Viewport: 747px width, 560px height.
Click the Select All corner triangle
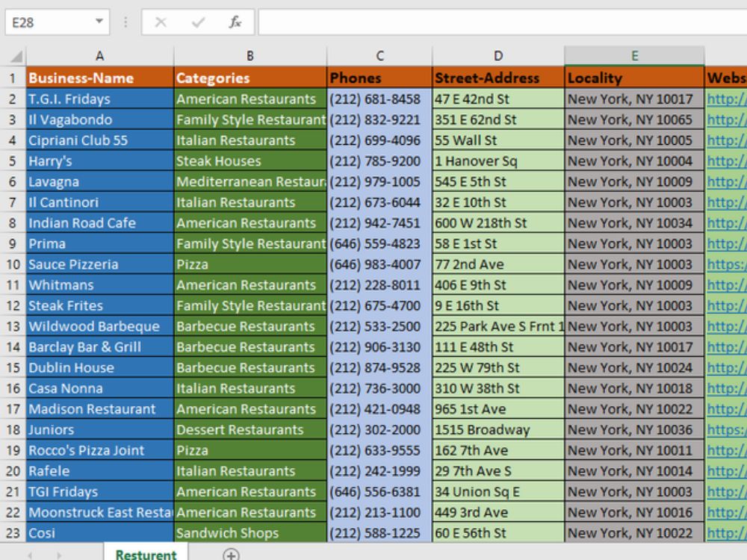click(x=16, y=57)
